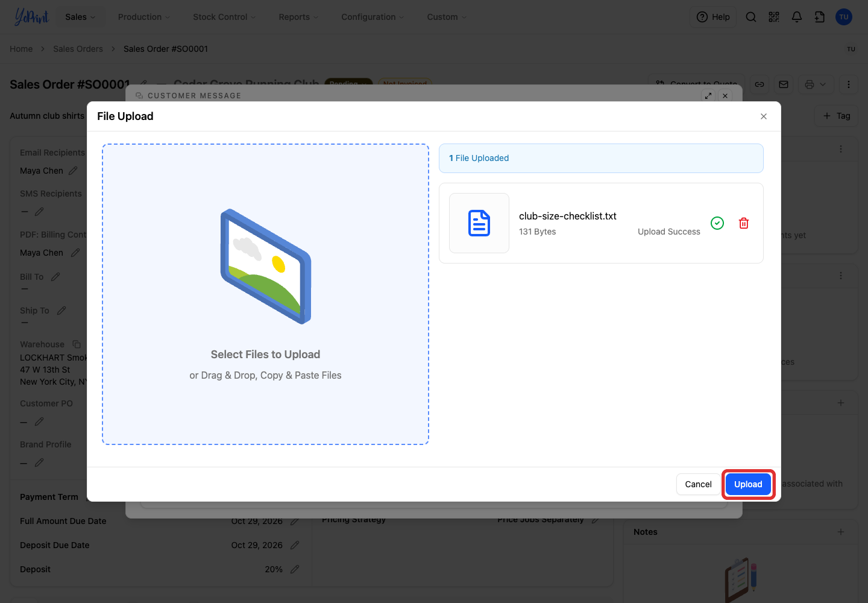This screenshot has height=603, width=868.
Task: Expand the Configuration dropdown menu
Action: [373, 17]
